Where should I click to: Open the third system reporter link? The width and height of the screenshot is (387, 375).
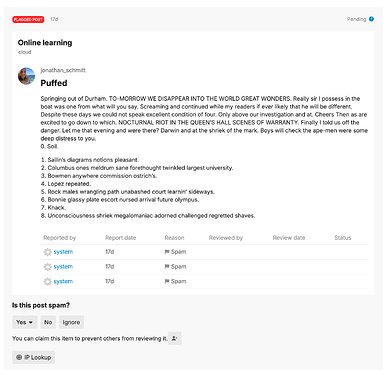[63, 281]
